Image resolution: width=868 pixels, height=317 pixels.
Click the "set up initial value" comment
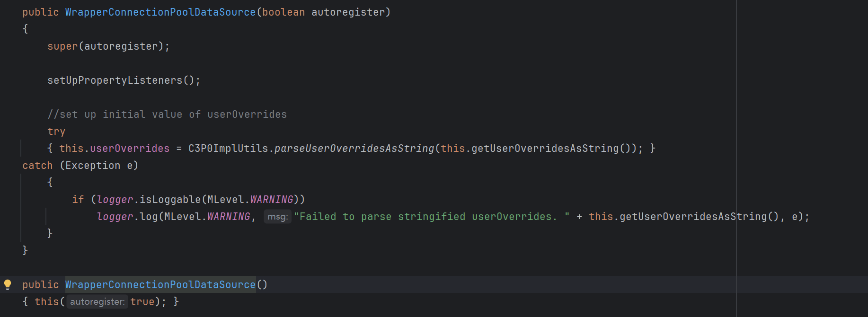coord(167,114)
